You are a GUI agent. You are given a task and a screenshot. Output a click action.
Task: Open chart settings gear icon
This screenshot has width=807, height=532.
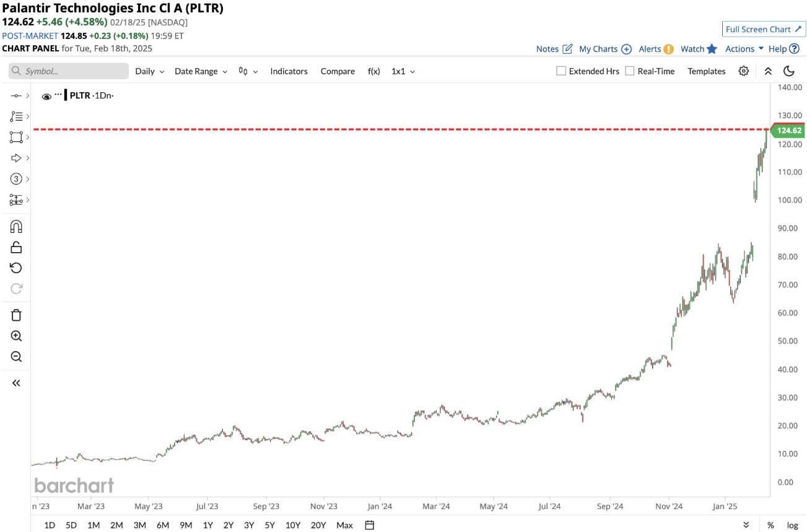744,71
